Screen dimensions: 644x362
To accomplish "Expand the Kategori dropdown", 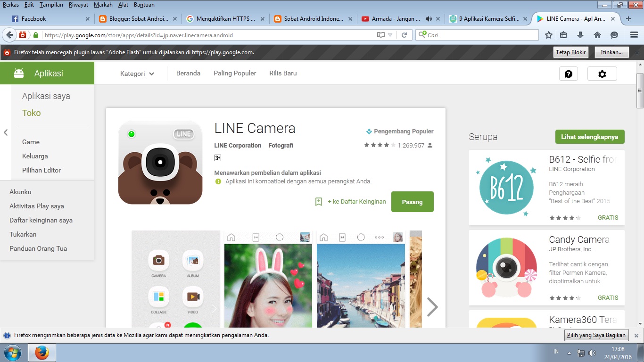I will point(137,74).
